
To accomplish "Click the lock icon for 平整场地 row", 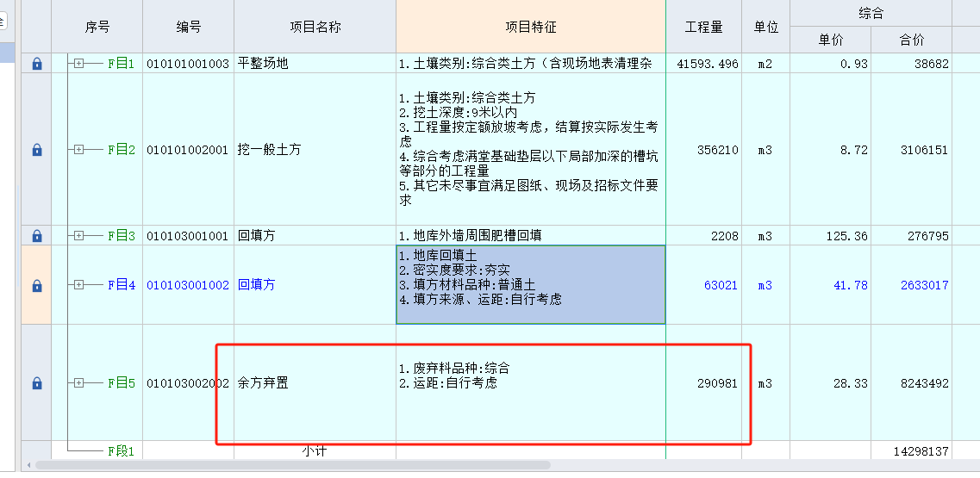I will [36, 64].
